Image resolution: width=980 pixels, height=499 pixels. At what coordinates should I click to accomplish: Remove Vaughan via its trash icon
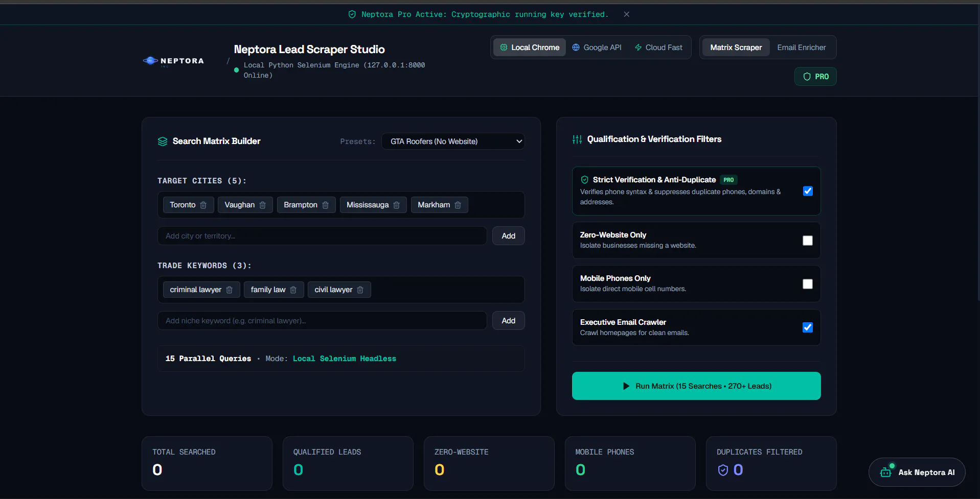pyautogui.click(x=262, y=205)
